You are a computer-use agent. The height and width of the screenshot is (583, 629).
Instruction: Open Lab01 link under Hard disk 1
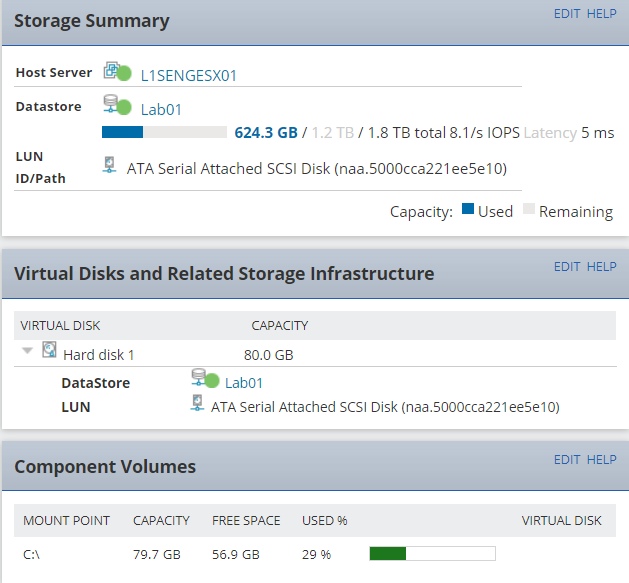point(245,382)
